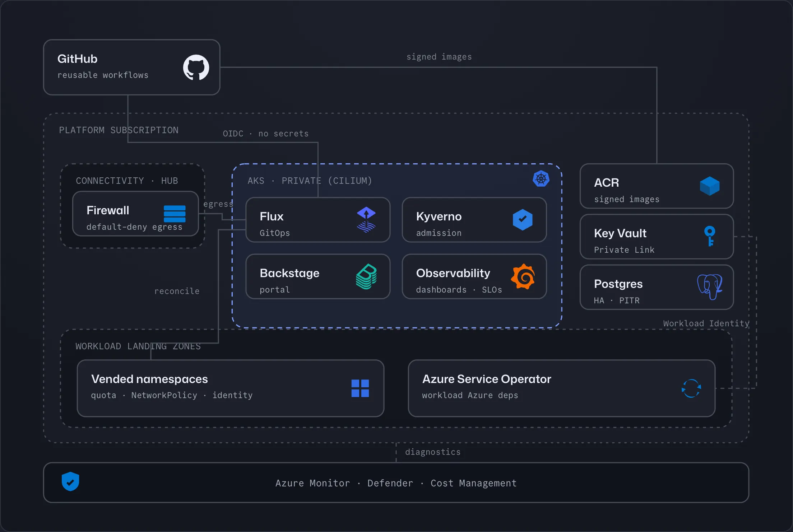
Task: Click the 'PLATFORM SUBSCRIPTION' label
Action: coord(119,130)
